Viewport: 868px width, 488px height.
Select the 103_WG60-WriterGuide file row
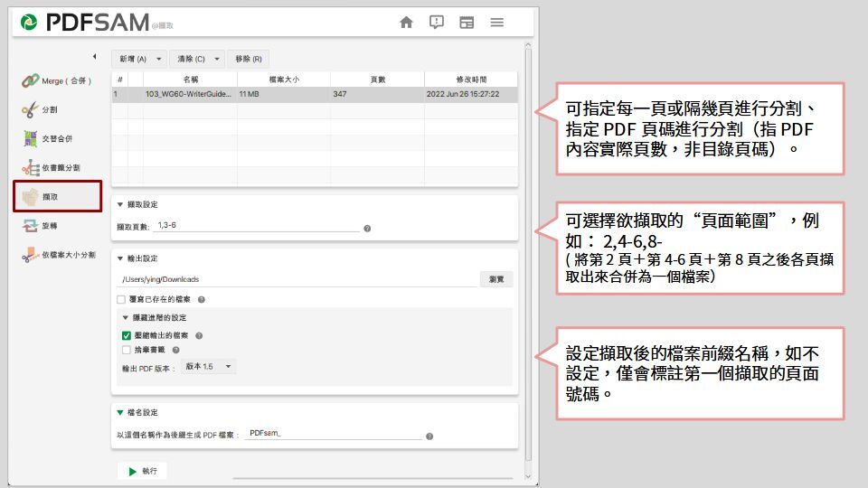[x=315, y=94]
